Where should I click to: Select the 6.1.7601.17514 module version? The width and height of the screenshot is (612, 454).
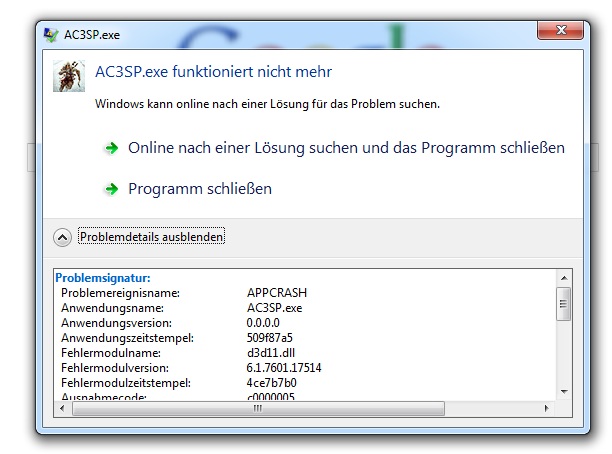(x=284, y=368)
